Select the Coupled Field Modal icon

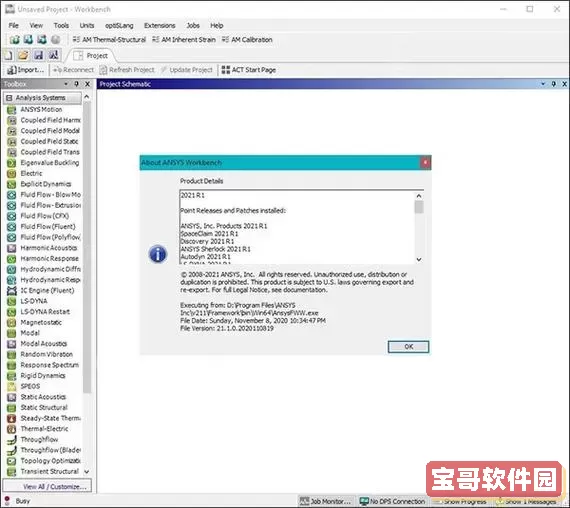tap(12, 131)
